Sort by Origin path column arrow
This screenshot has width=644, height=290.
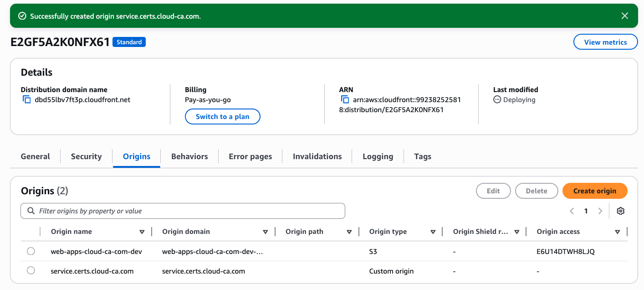pyautogui.click(x=349, y=232)
